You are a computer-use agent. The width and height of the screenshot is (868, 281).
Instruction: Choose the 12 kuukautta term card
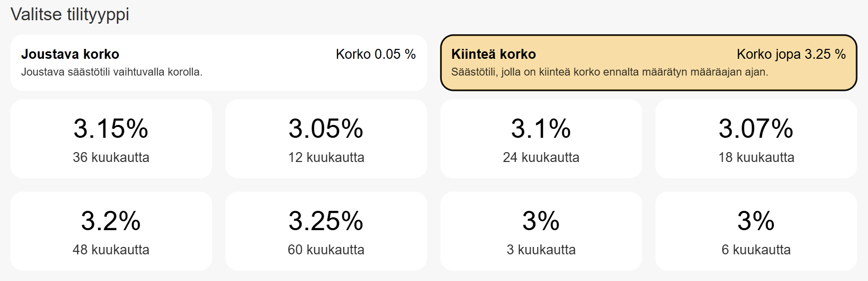[x=326, y=139]
